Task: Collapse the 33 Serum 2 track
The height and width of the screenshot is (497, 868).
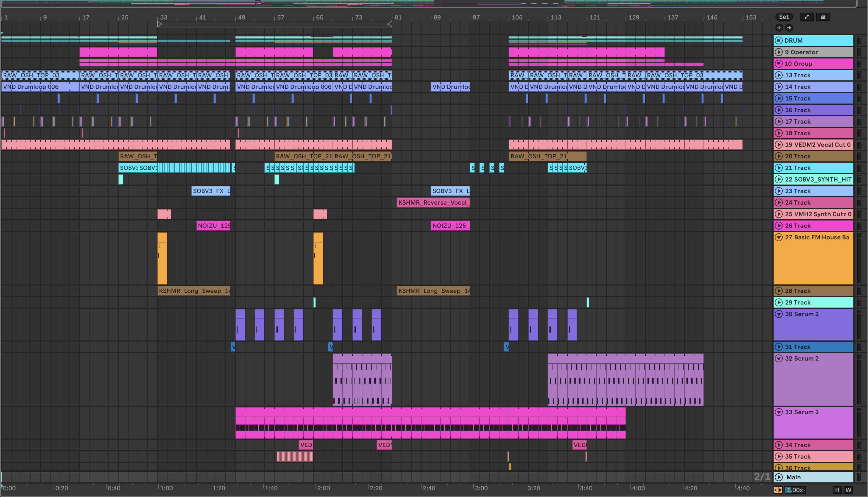Action: click(778, 412)
